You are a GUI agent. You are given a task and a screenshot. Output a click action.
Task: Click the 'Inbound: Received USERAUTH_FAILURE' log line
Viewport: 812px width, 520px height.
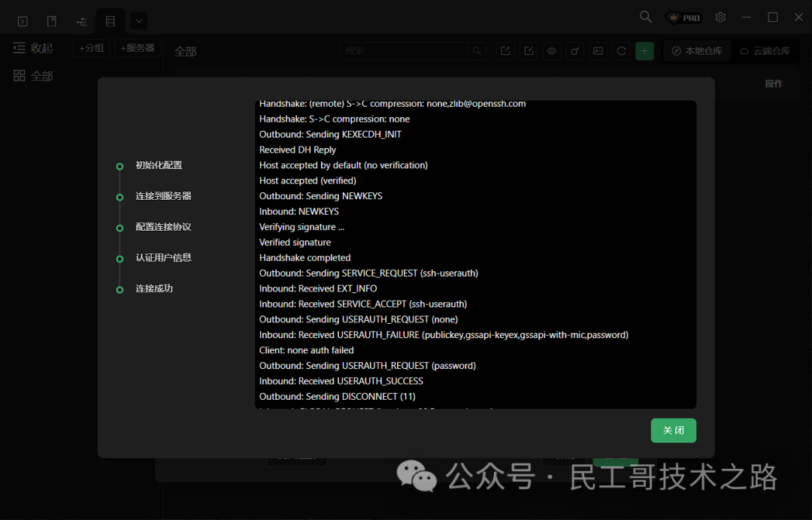point(444,334)
